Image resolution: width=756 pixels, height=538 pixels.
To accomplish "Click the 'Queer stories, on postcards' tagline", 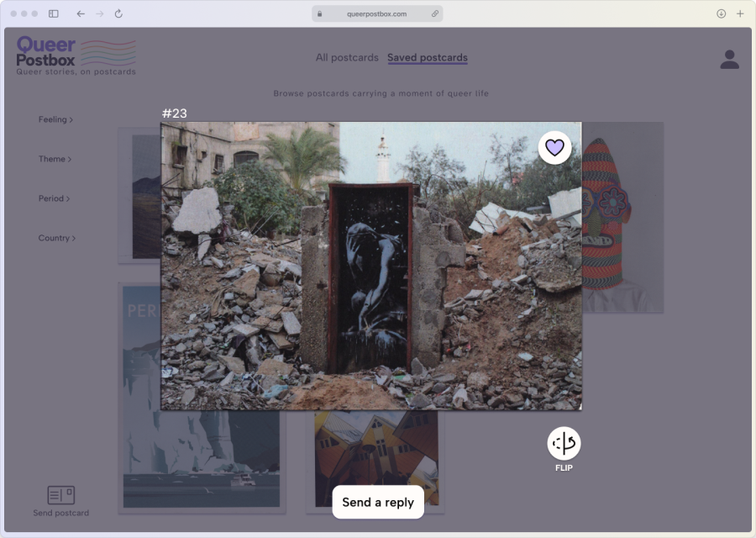I will [76, 72].
